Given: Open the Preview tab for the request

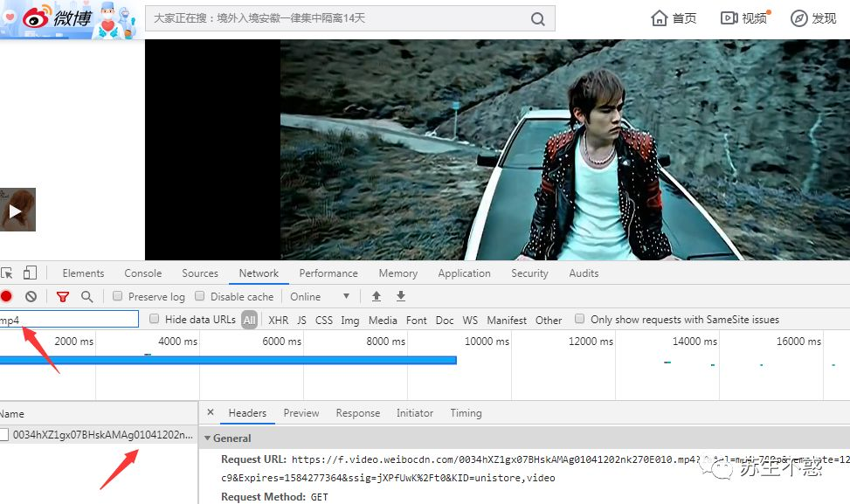Looking at the screenshot, I should click(301, 413).
